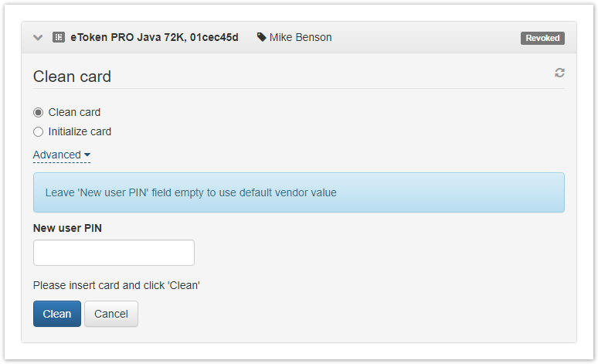
Task: Click the caret arrow next to Advanced
Action: (x=87, y=155)
